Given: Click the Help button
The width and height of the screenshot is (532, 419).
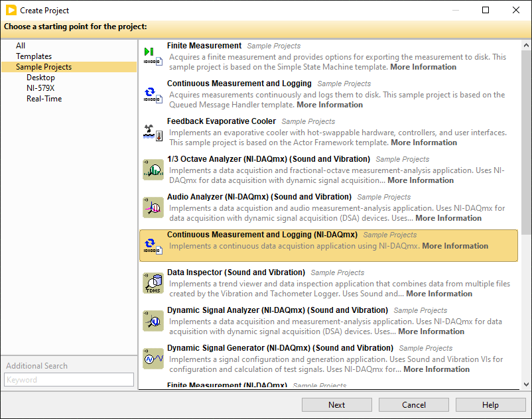Looking at the screenshot, I should 490,404.
